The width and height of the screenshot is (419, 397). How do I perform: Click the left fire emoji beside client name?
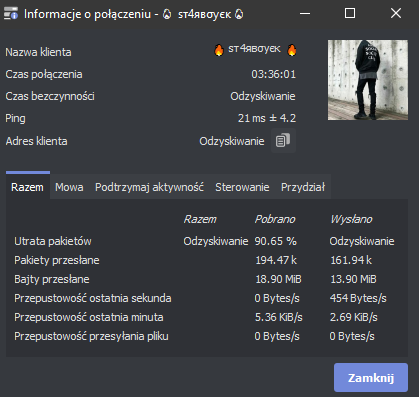(219, 50)
